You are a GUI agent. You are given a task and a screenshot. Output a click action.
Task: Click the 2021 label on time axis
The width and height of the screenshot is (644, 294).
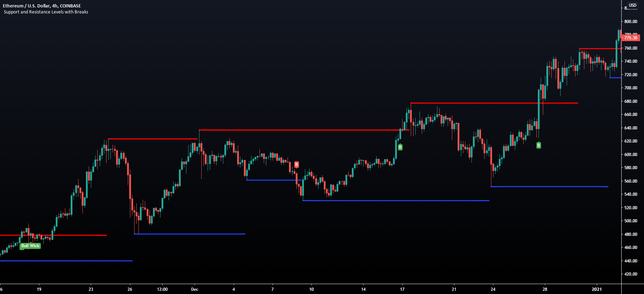[x=597, y=289]
